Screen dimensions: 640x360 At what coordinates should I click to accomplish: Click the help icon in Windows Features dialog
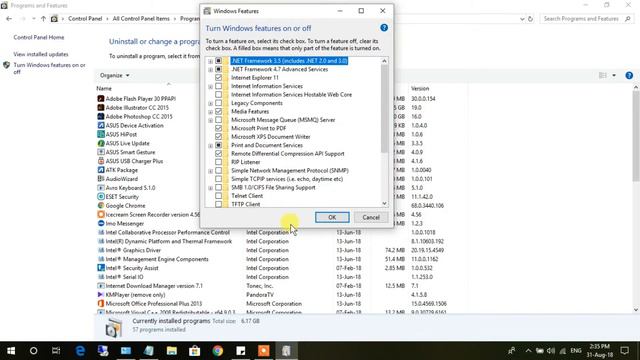point(384,28)
